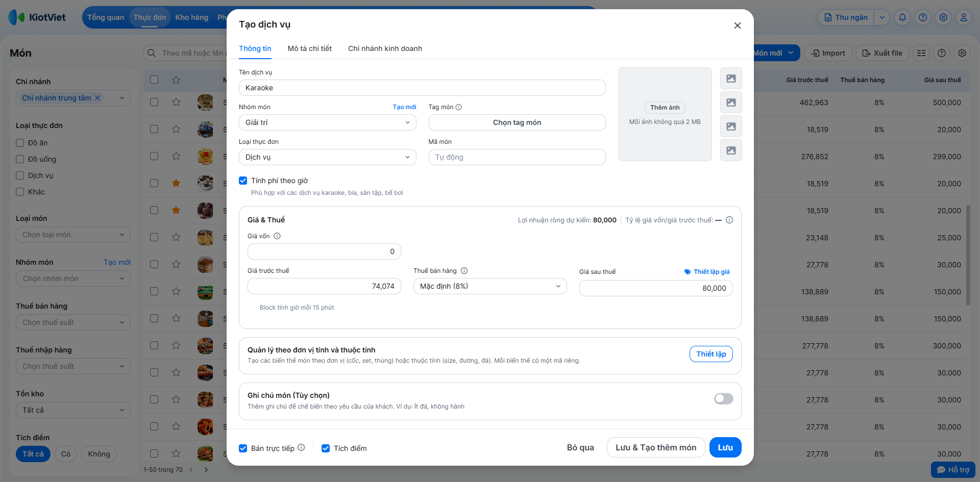Toggle the Ghi chú món switch
Image resolution: width=980 pixels, height=482 pixels.
pos(723,399)
